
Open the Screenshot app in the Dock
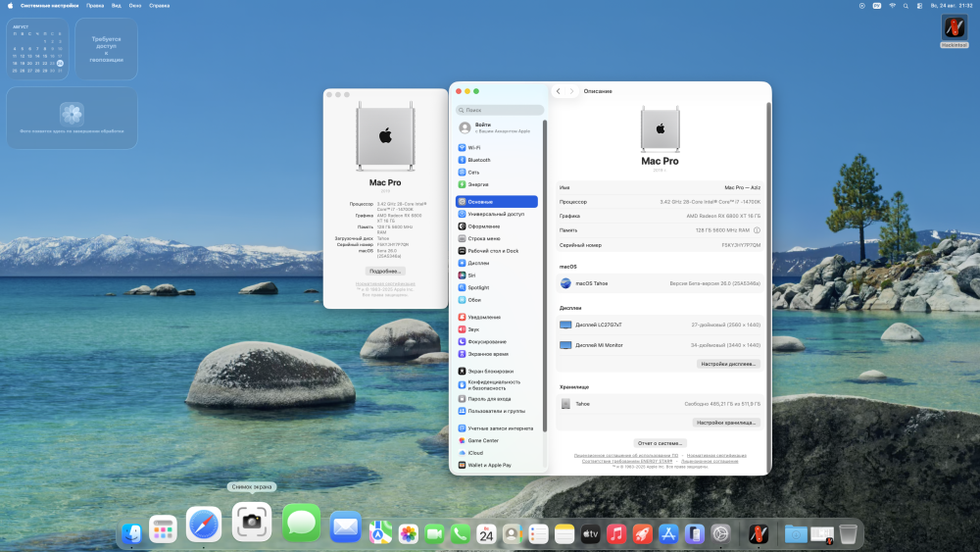click(x=252, y=522)
